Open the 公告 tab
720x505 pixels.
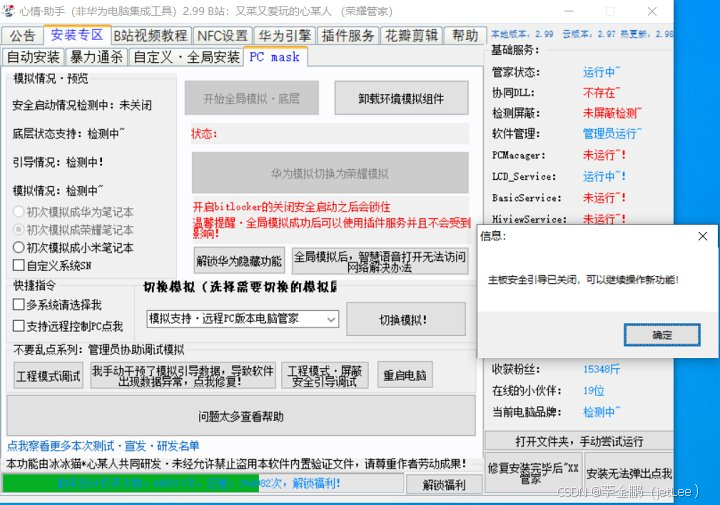click(22, 35)
